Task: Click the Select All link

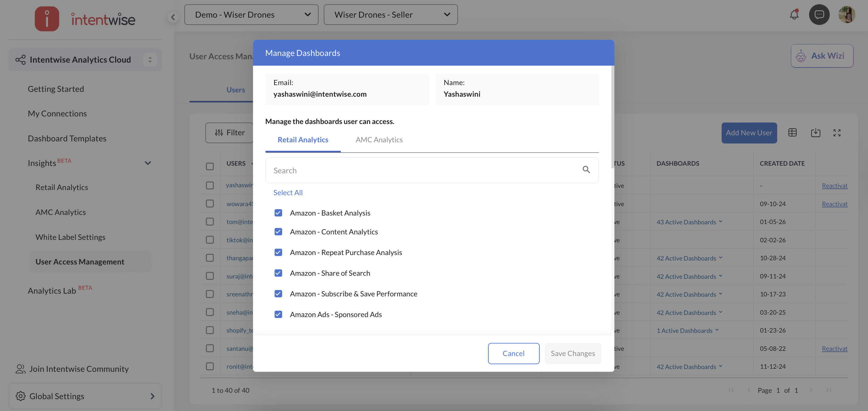Action: 288,192
